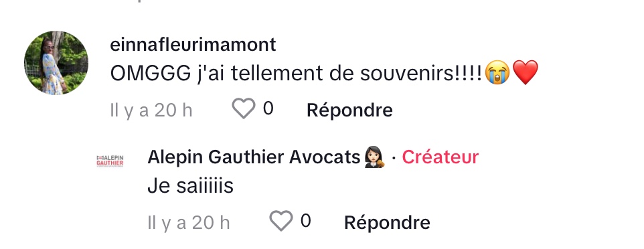Click the like count next to the first comment's heart
Viewport: 644px width, 249px height.
click(x=268, y=108)
